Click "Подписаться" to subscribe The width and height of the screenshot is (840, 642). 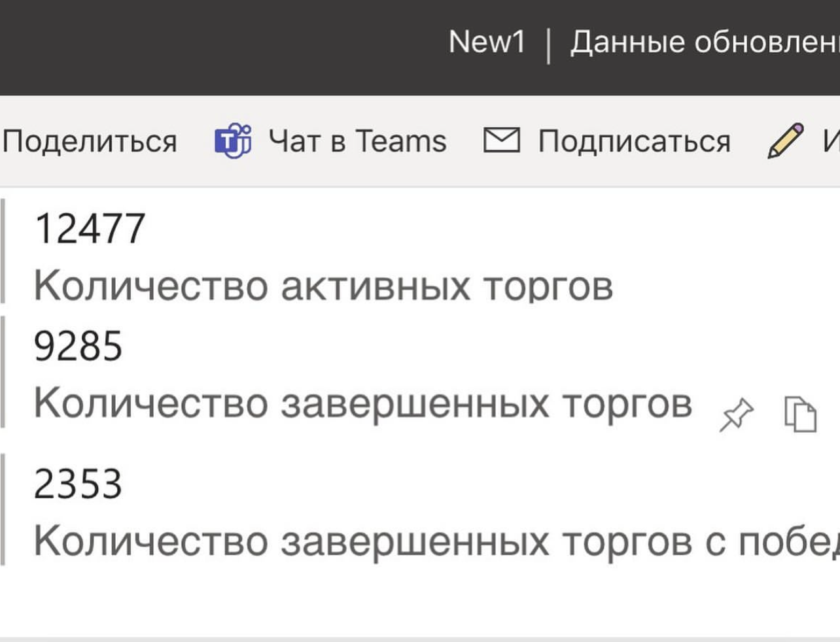[x=633, y=139]
